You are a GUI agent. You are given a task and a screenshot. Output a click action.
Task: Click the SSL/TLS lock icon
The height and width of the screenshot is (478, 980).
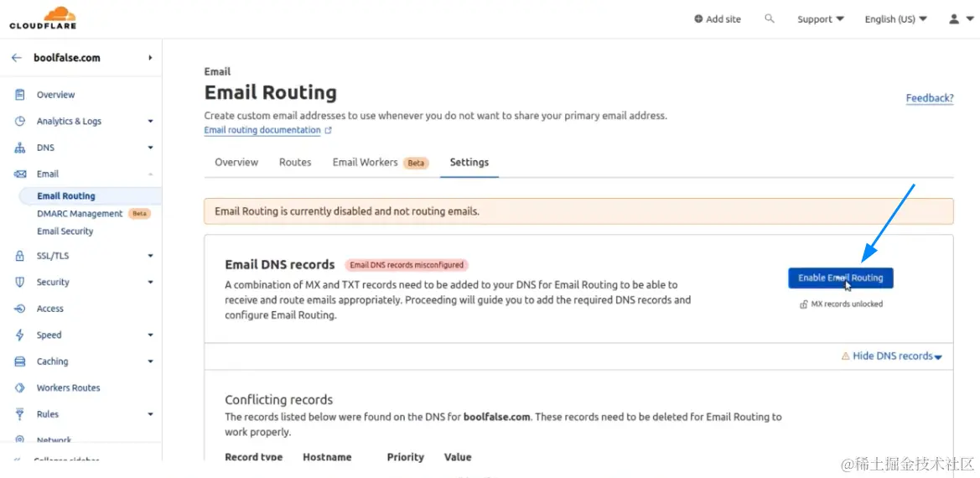pyautogui.click(x=20, y=256)
